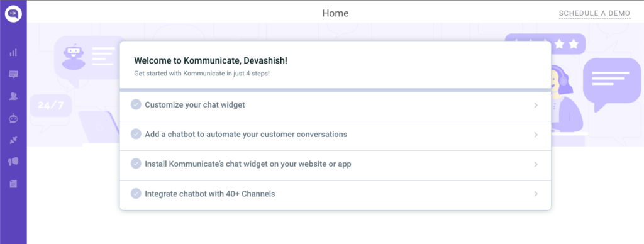Click the SCHEDULE A DEMO link
The image size is (644, 244).
click(x=594, y=14)
